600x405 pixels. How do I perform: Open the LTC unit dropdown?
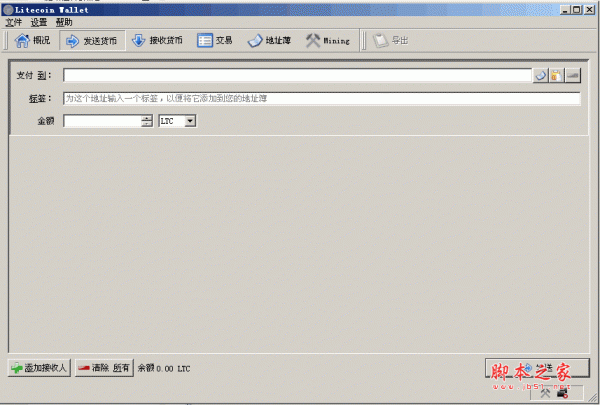pyautogui.click(x=177, y=121)
